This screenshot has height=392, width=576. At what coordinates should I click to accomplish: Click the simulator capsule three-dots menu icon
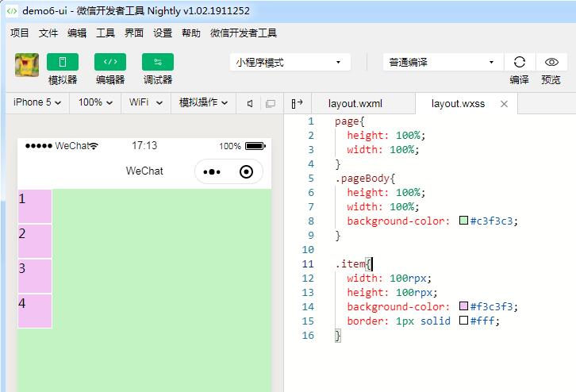[212, 171]
